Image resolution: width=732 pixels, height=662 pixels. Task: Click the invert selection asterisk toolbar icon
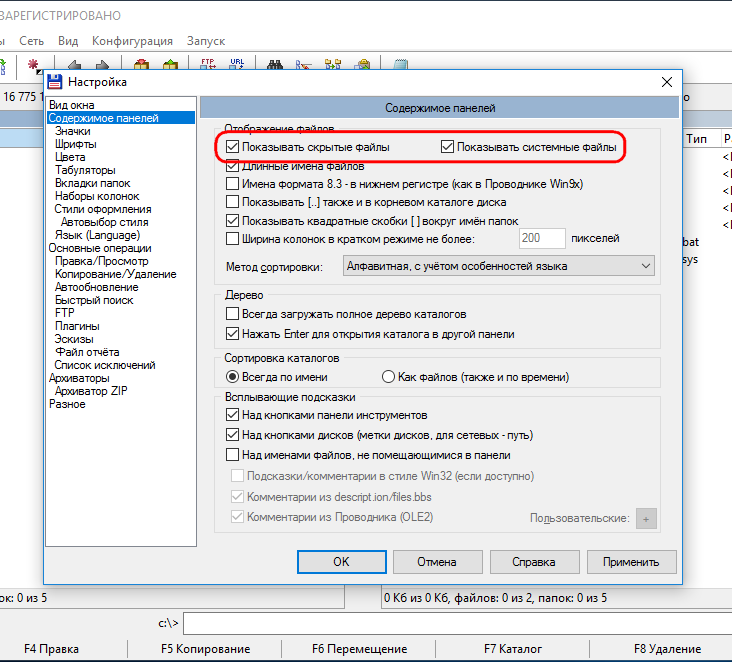point(34,65)
